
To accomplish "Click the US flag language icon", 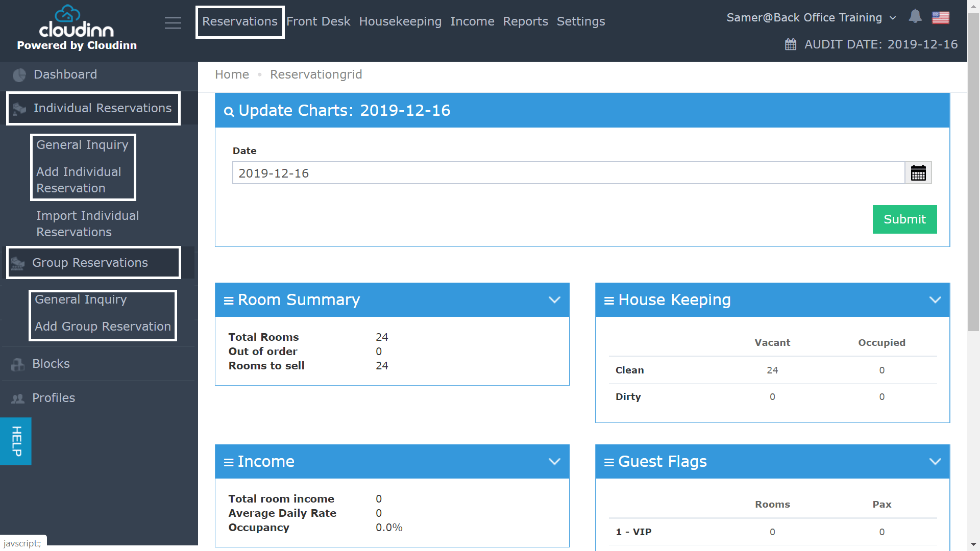I will pos(941,18).
